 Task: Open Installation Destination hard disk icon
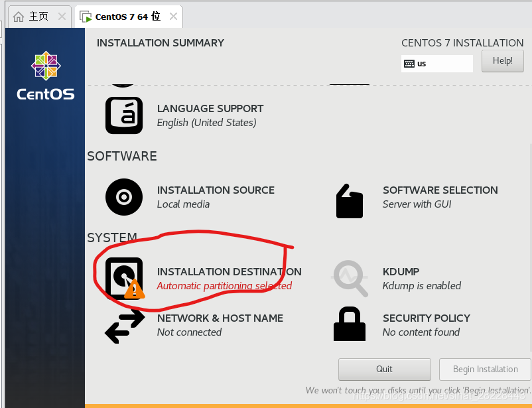pyautogui.click(x=124, y=279)
